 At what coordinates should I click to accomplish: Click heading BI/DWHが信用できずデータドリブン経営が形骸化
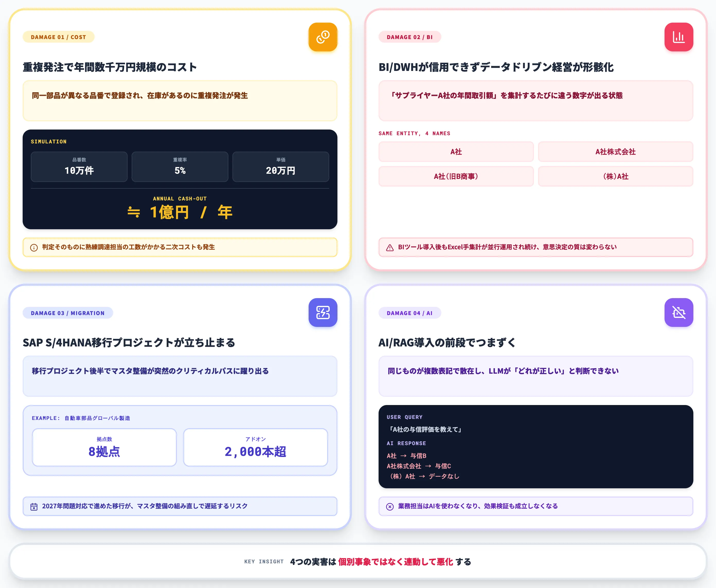pos(496,67)
